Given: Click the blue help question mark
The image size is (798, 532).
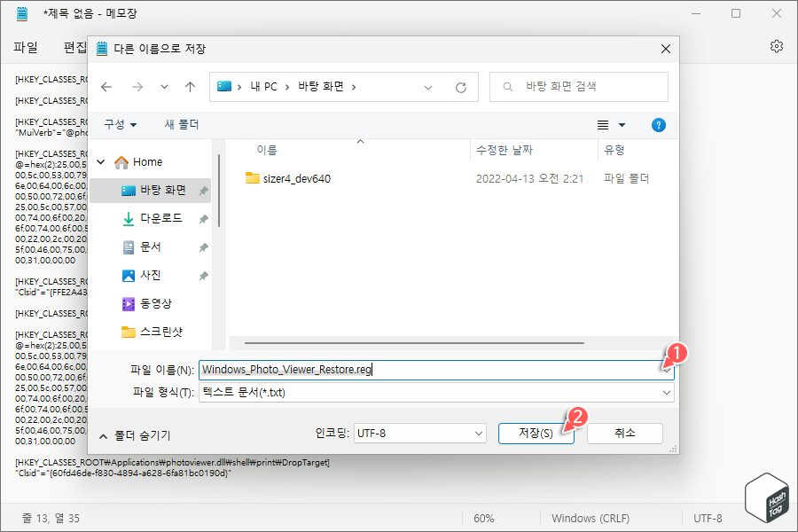Looking at the screenshot, I should click(x=658, y=124).
